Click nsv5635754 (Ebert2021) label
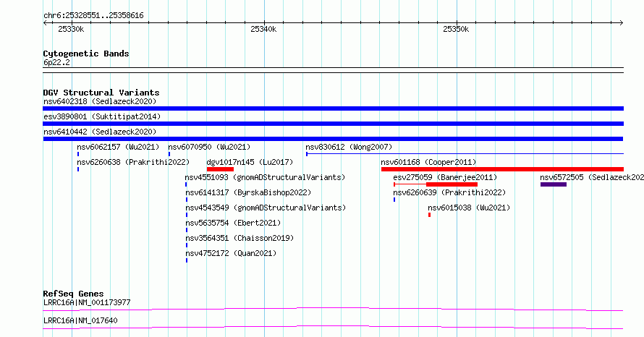This screenshot has width=644, height=337. 233,223
